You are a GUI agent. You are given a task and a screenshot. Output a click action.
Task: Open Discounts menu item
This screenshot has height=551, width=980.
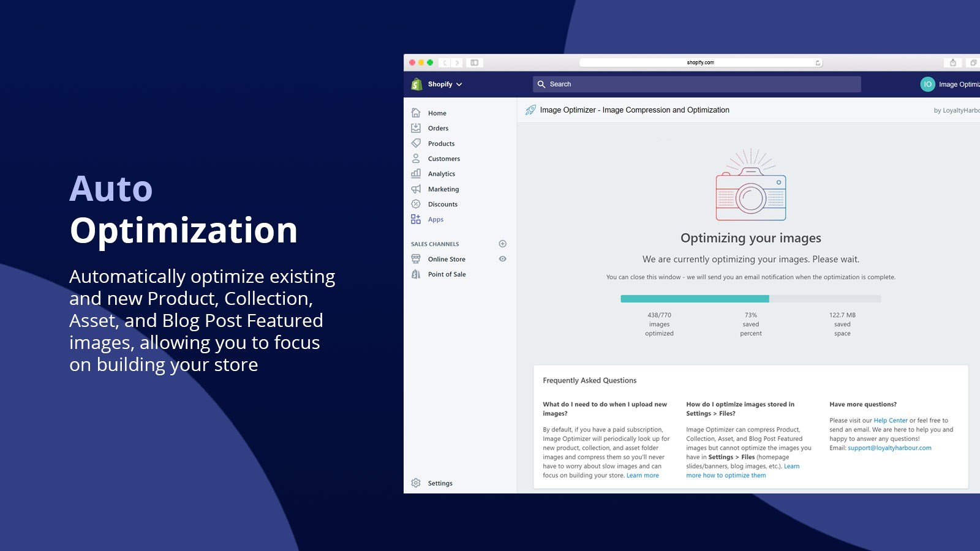coord(443,204)
